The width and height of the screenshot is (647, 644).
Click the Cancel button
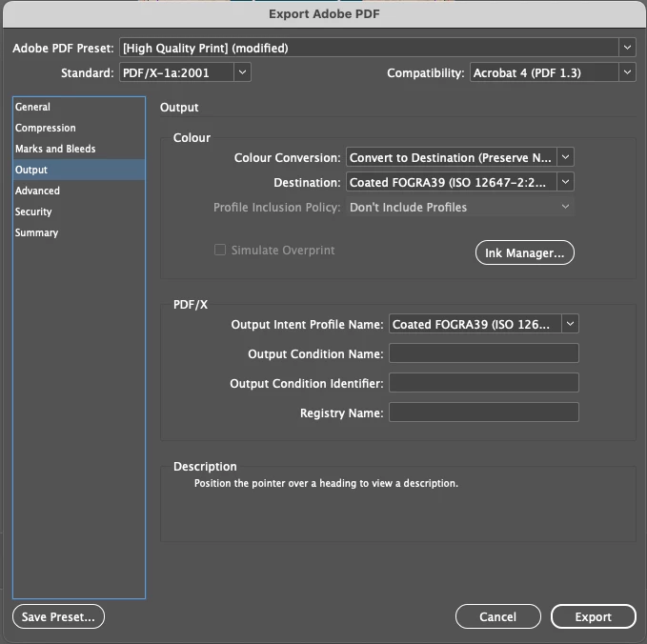click(498, 616)
